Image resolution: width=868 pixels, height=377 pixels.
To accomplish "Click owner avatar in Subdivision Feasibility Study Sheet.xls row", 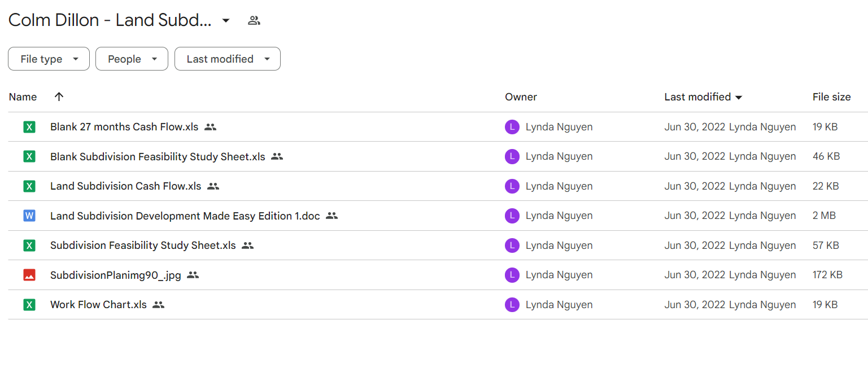I will [x=512, y=246].
